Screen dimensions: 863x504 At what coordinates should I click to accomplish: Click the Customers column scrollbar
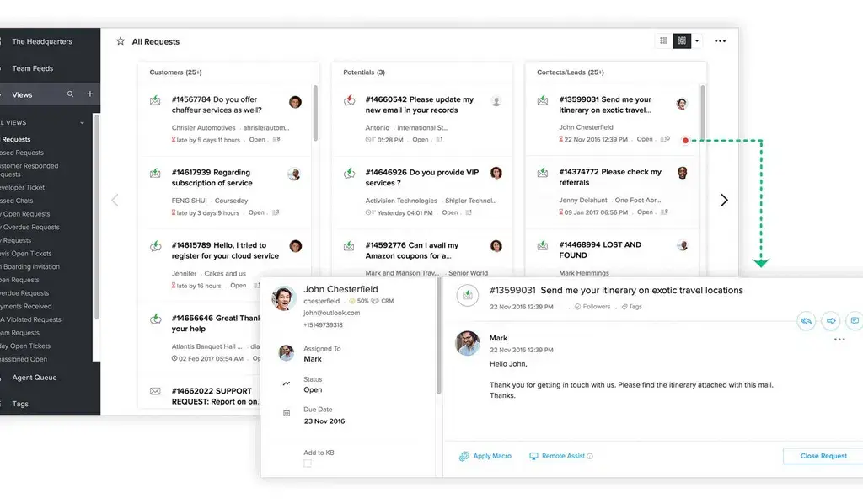[x=315, y=113]
